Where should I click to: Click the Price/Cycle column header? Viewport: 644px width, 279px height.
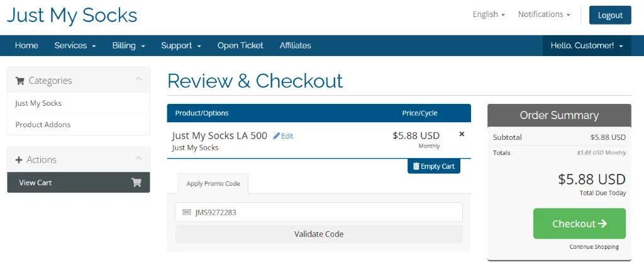tap(419, 113)
